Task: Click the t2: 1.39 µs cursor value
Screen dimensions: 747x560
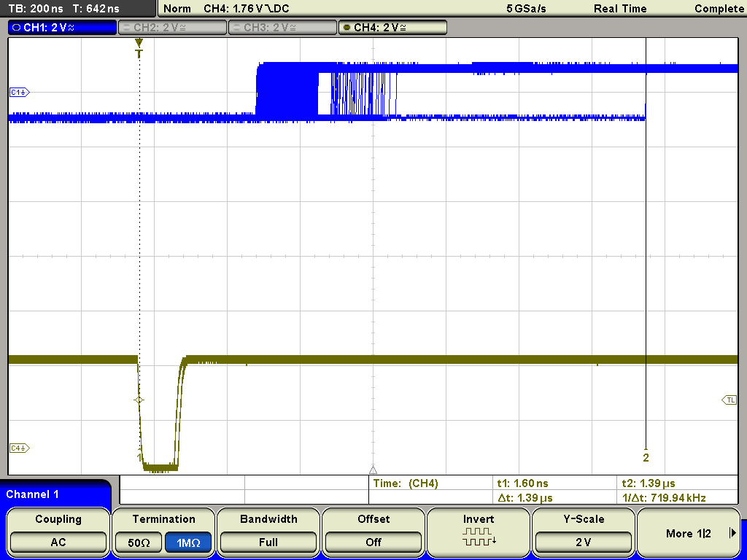Action: 649,483
